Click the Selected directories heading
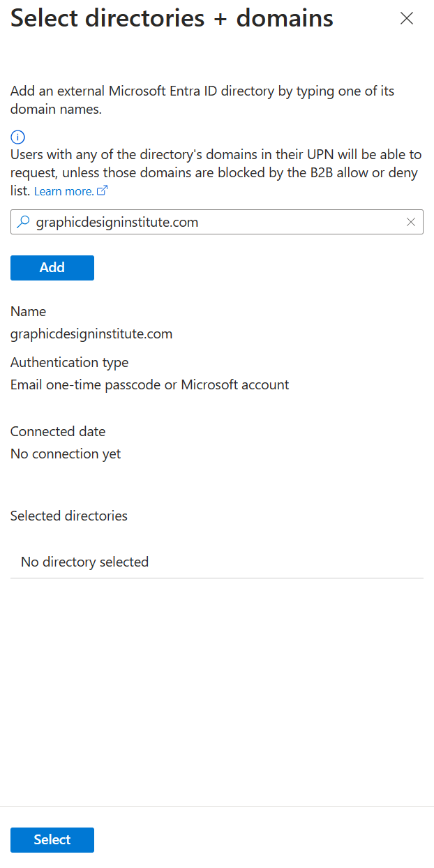This screenshot has width=434, height=868. pyautogui.click(x=68, y=516)
